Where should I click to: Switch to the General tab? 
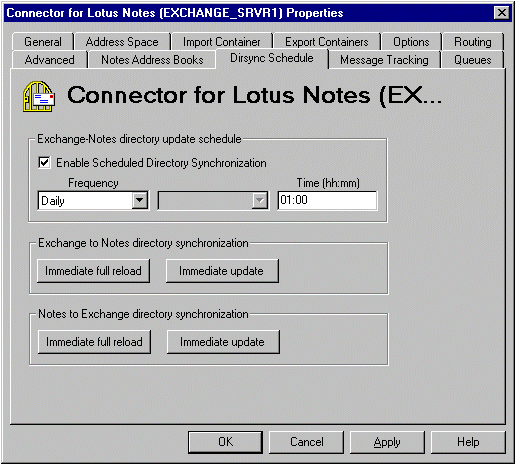43,42
